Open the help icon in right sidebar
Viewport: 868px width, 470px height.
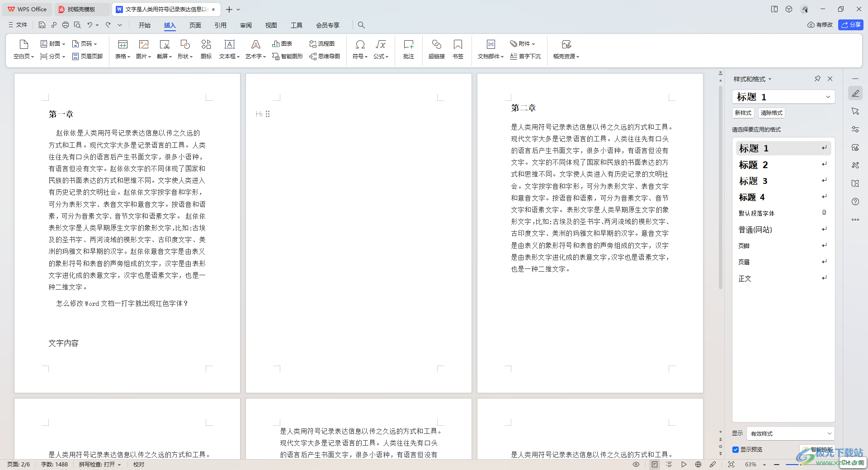(855, 202)
